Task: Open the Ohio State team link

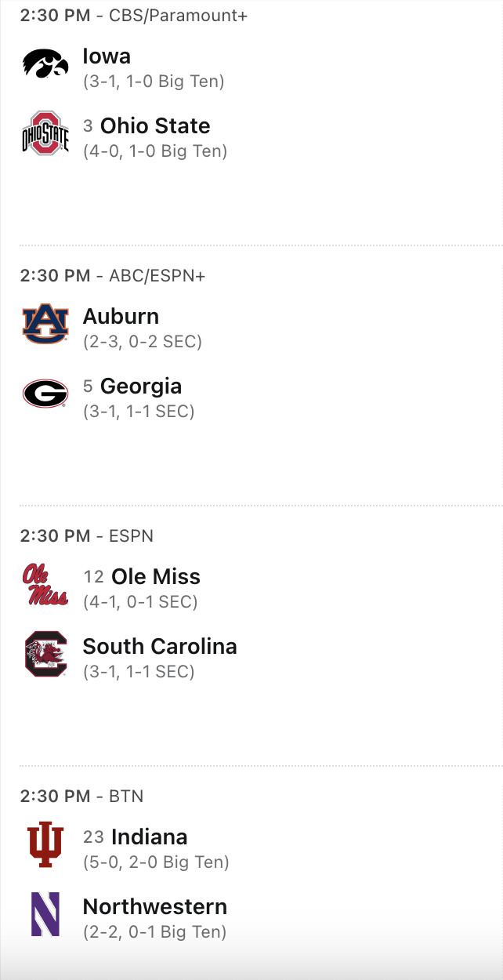Action: (x=155, y=126)
